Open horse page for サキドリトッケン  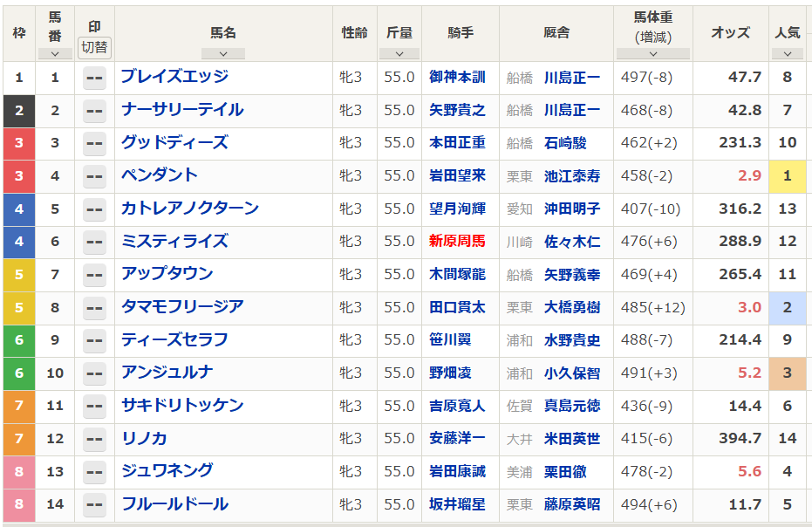point(182,405)
